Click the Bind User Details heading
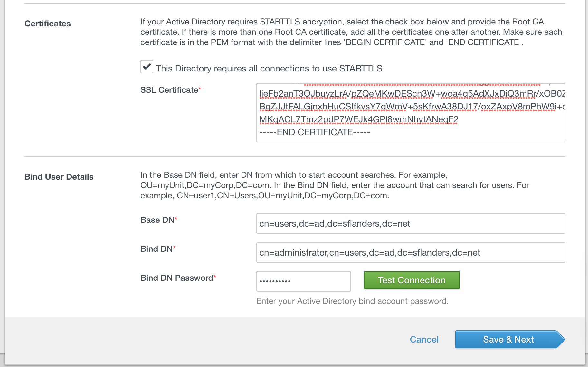 pyautogui.click(x=59, y=177)
